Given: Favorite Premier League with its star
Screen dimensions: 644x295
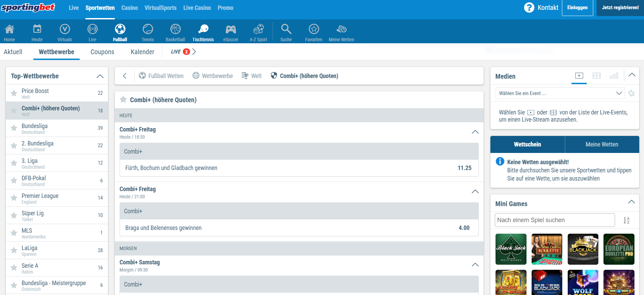Looking at the screenshot, I should click(14, 198).
